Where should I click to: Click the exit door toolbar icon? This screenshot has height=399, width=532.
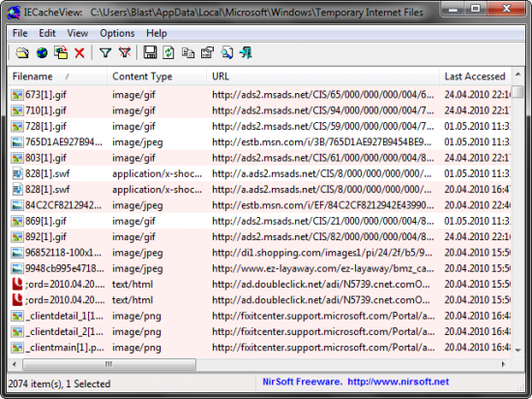(x=246, y=53)
